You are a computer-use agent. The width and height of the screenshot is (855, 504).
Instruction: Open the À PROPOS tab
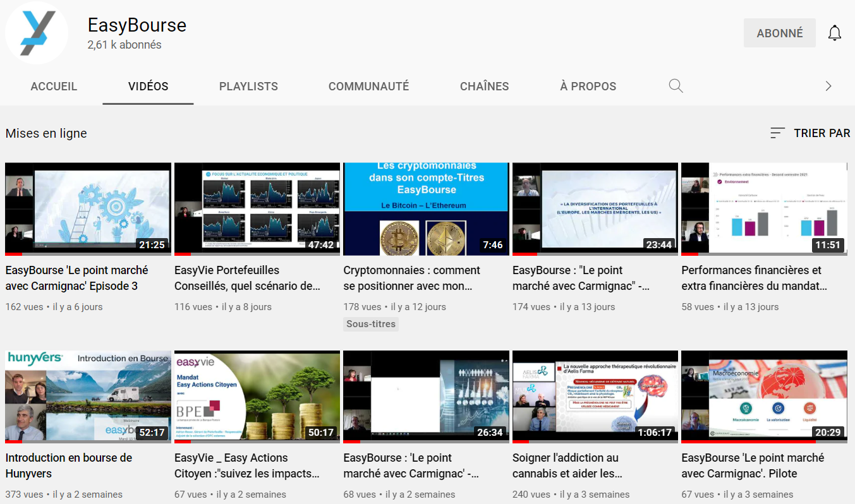[588, 87]
